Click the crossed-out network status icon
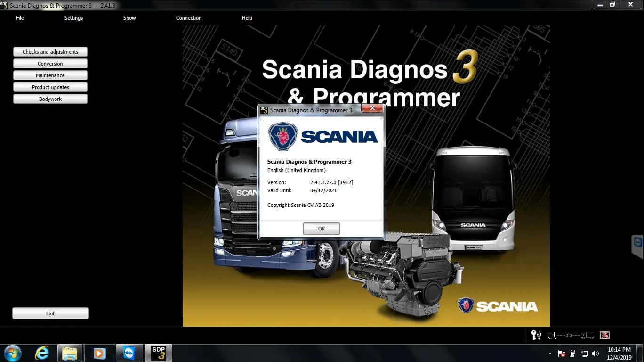 [605, 335]
